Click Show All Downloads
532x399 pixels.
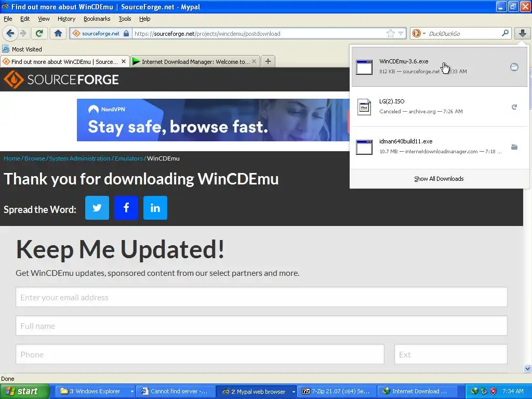(438, 179)
